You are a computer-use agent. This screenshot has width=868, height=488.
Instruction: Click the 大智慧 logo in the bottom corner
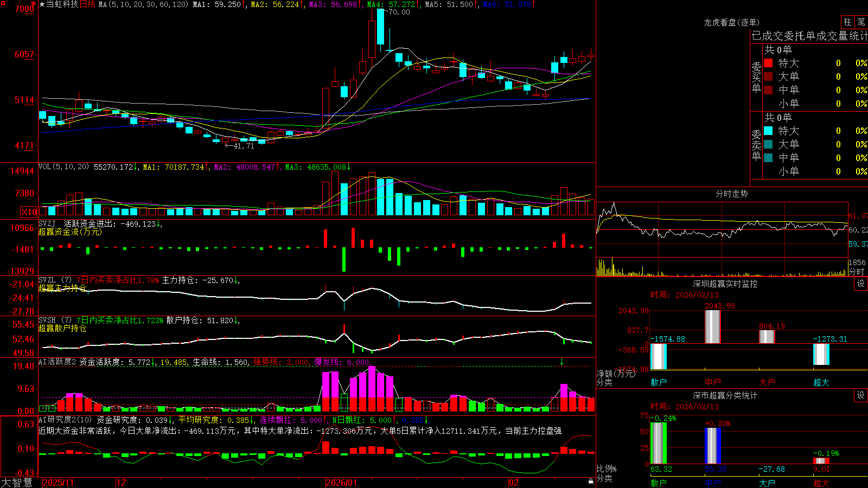tap(17, 483)
